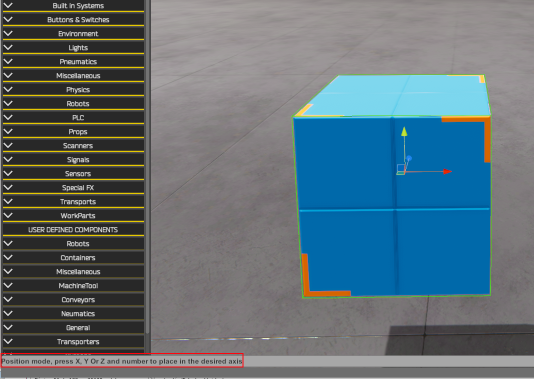Expand the Transports category
This screenshot has height=379, width=534.
point(73,201)
